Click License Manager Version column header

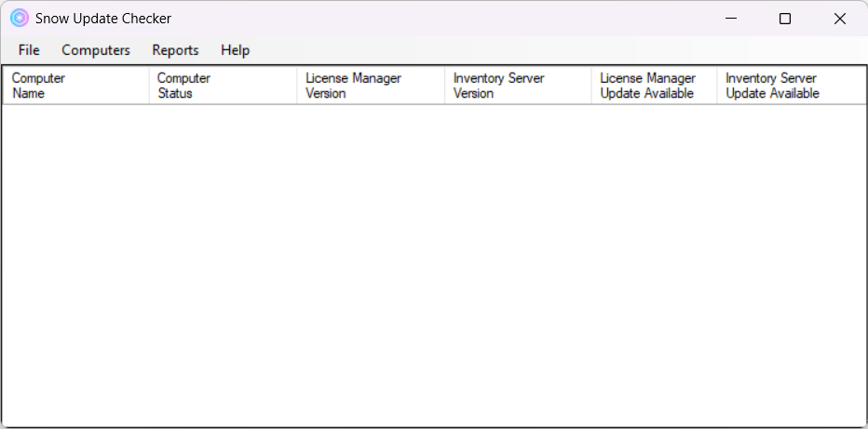tap(370, 86)
